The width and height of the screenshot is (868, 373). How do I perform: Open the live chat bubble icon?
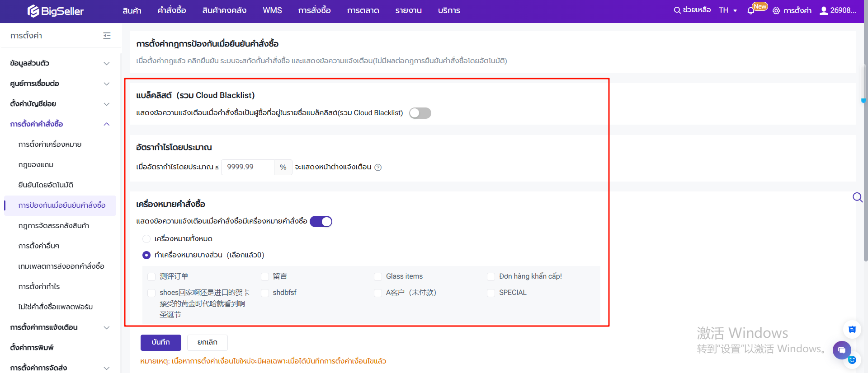click(x=842, y=350)
